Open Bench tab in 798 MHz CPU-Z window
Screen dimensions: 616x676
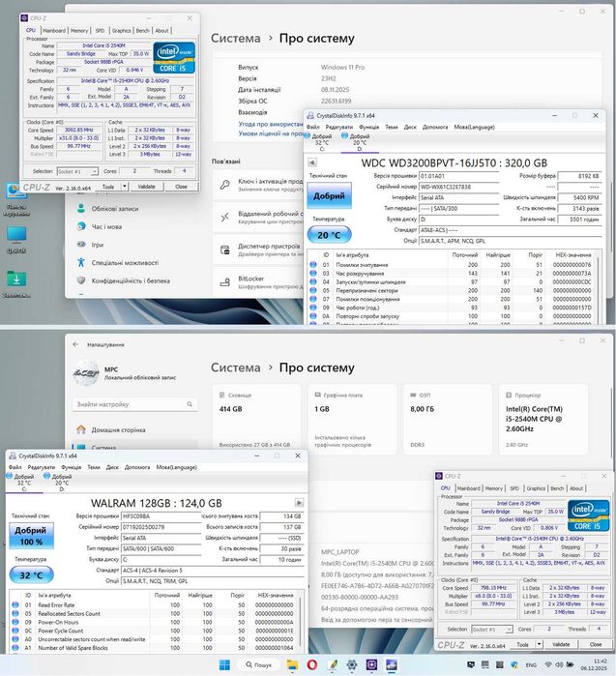557,488
